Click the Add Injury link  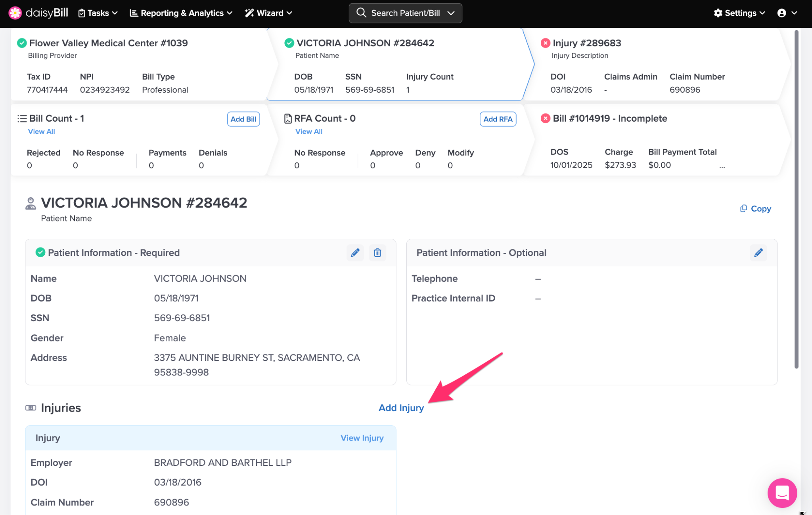point(401,408)
